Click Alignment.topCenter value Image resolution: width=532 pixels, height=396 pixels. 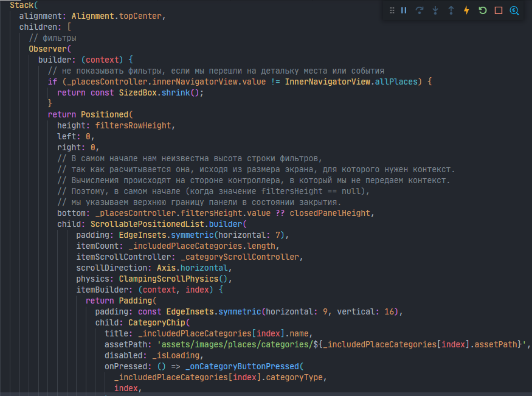pyautogui.click(x=116, y=16)
